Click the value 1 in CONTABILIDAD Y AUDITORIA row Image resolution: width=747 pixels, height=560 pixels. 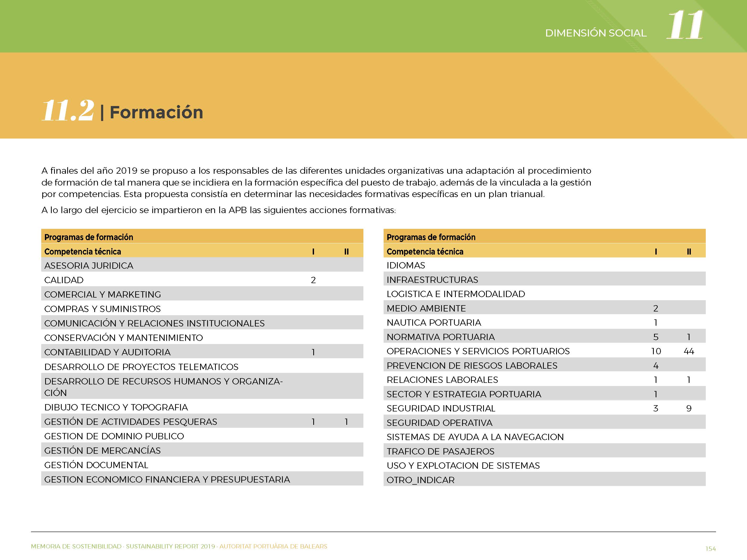pos(314,352)
